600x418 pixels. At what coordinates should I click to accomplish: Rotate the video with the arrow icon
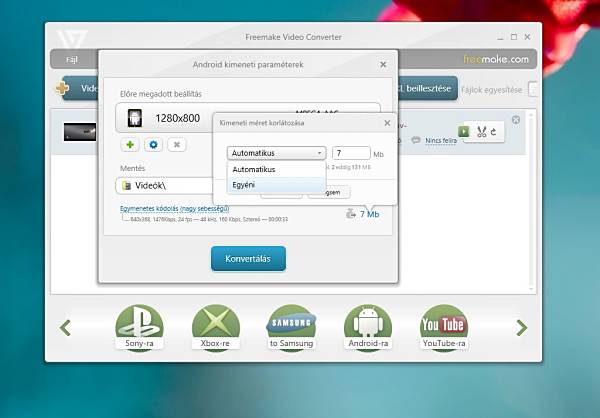(x=494, y=132)
